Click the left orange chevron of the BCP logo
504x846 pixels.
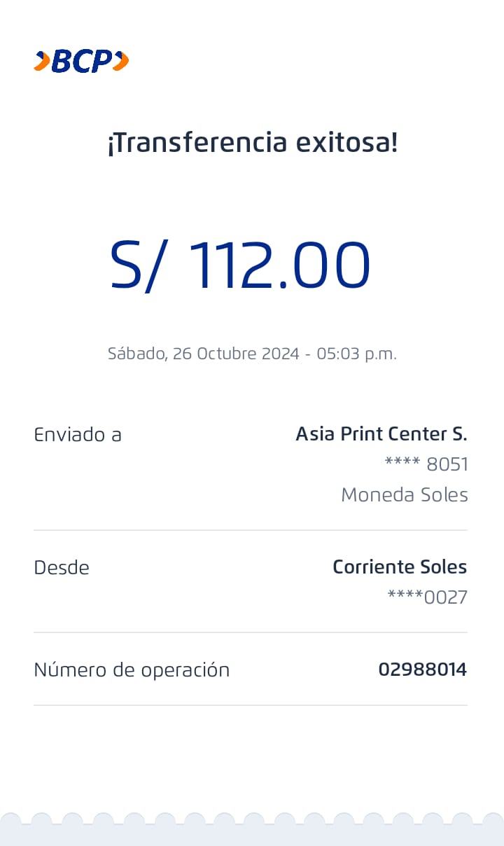click(x=42, y=62)
